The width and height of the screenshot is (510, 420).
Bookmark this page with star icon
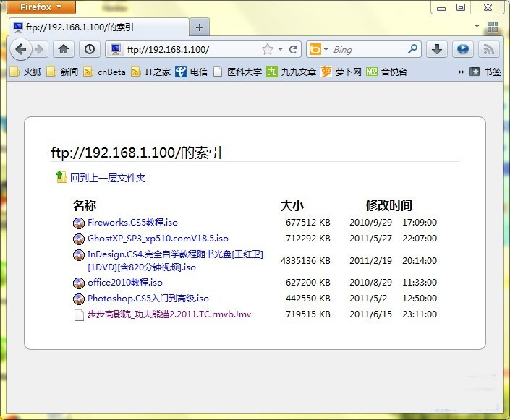[x=268, y=50]
